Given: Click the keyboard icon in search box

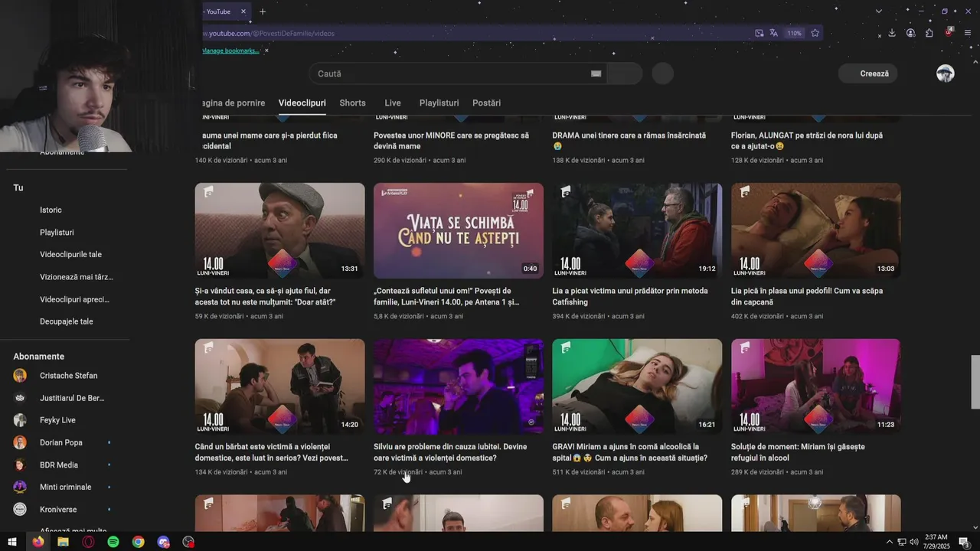Looking at the screenshot, I should [596, 73].
